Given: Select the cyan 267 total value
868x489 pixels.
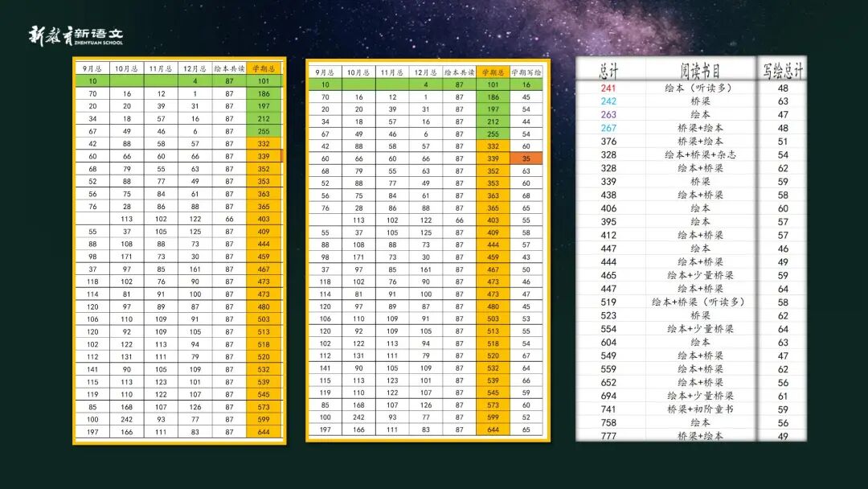Looking at the screenshot, I should click(x=608, y=128).
